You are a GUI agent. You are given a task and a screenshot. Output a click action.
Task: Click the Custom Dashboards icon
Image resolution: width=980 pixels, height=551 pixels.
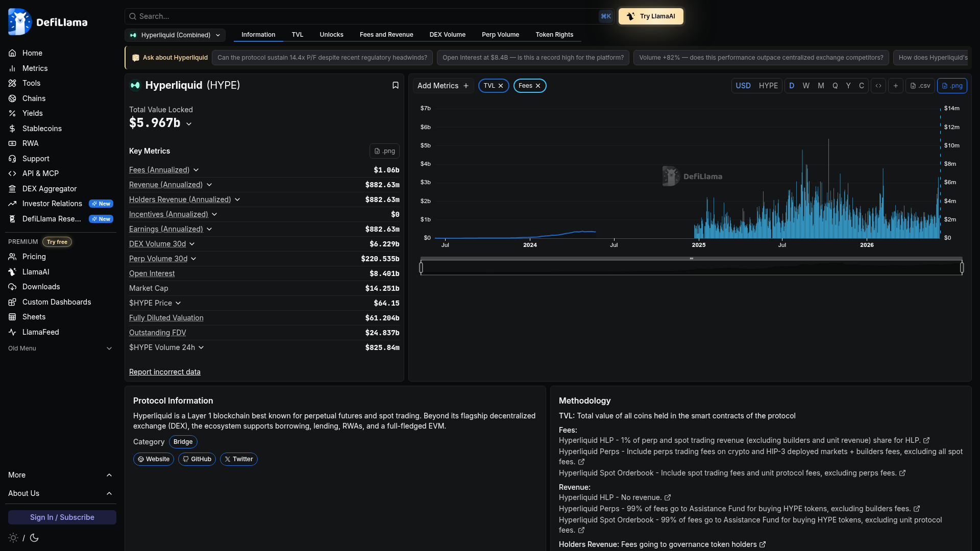tap(12, 302)
